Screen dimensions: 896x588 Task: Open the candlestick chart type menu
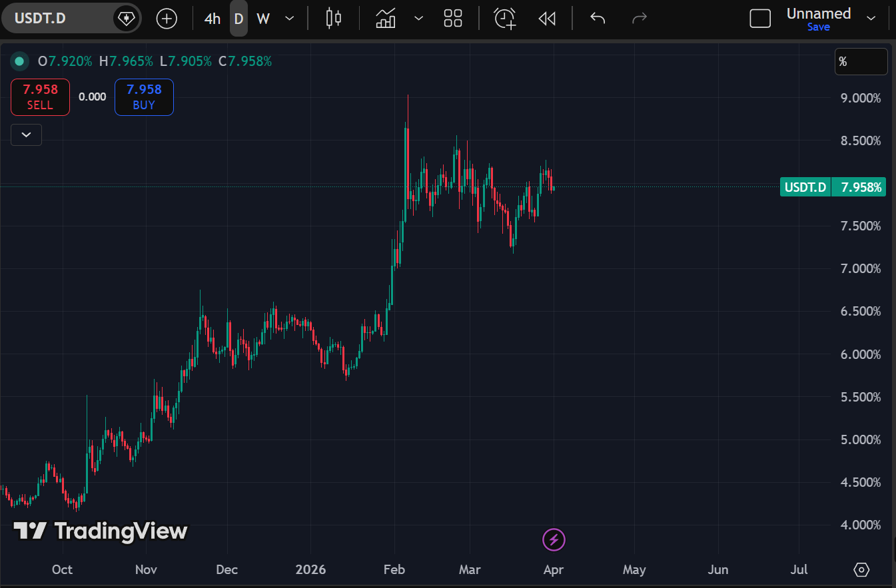[334, 19]
